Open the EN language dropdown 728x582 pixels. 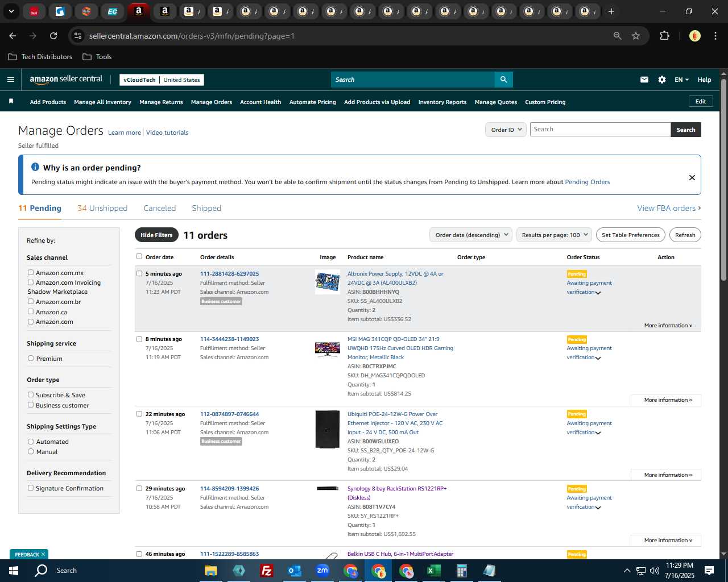[681, 80]
